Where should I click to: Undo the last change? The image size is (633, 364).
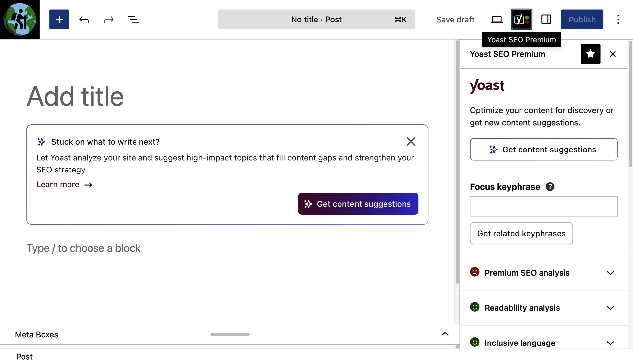point(84,20)
